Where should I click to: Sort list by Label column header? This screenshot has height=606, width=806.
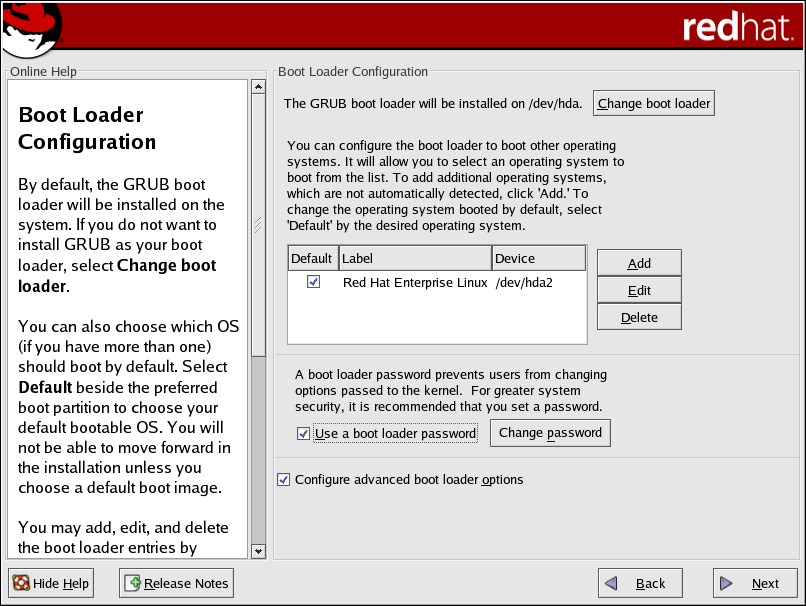pos(414,259)
